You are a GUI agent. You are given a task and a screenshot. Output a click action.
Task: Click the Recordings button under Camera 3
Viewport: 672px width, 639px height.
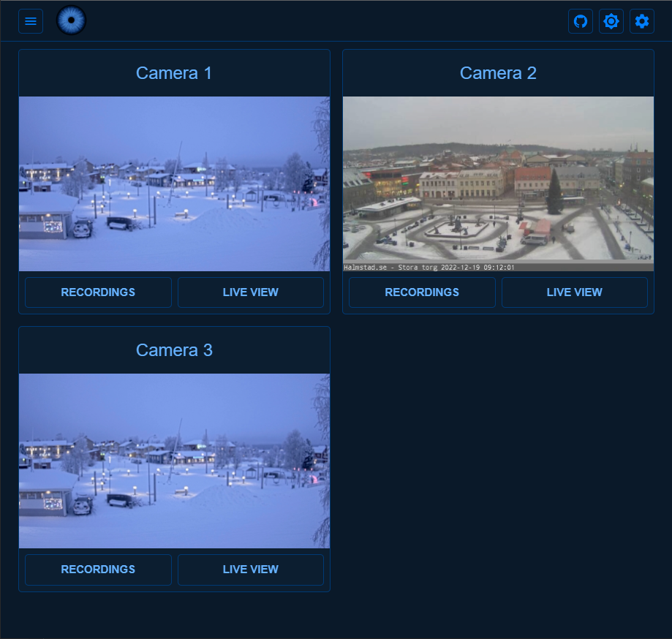point(98,570)
